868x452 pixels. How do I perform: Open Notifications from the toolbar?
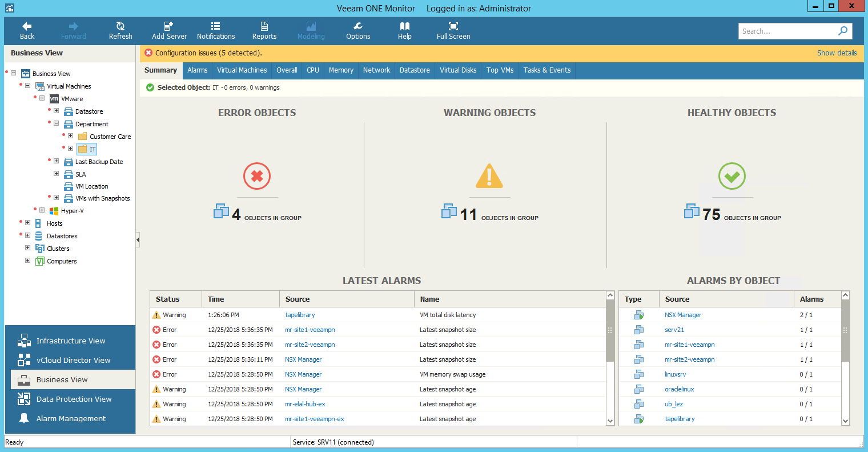point(215,26)
